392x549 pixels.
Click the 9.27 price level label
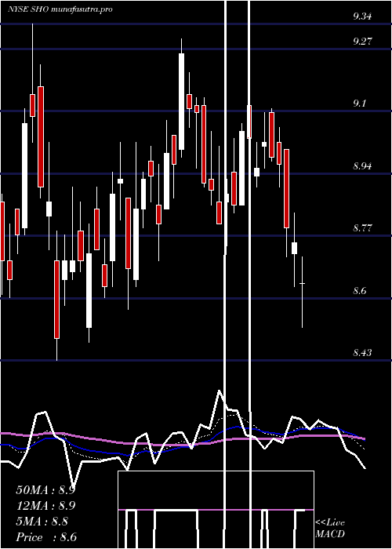pos(362,42)
